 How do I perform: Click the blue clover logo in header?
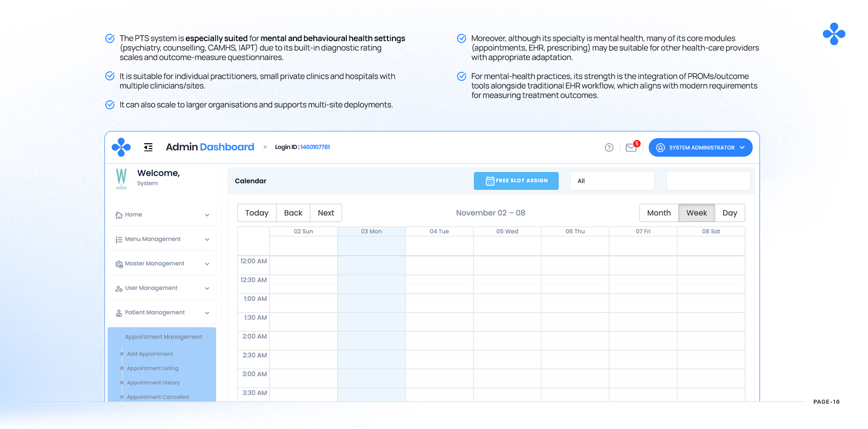pyautogui.click(x=121, y=147)
